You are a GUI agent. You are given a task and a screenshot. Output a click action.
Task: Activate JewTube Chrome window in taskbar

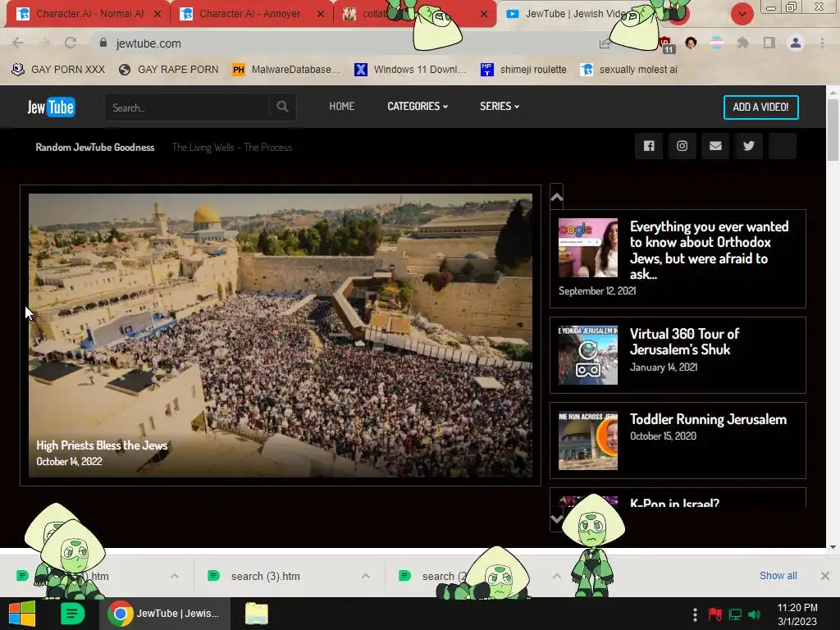[165, 614]
